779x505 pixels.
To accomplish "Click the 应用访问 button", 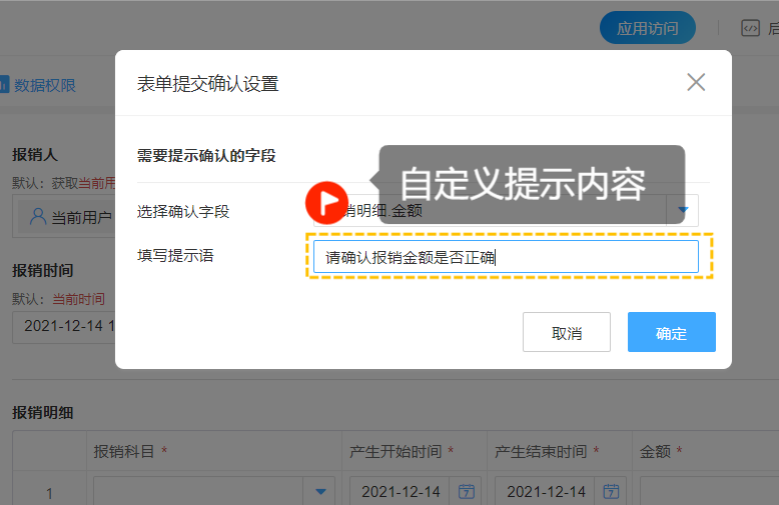I will pyautogui.click(x=647, y=28).
